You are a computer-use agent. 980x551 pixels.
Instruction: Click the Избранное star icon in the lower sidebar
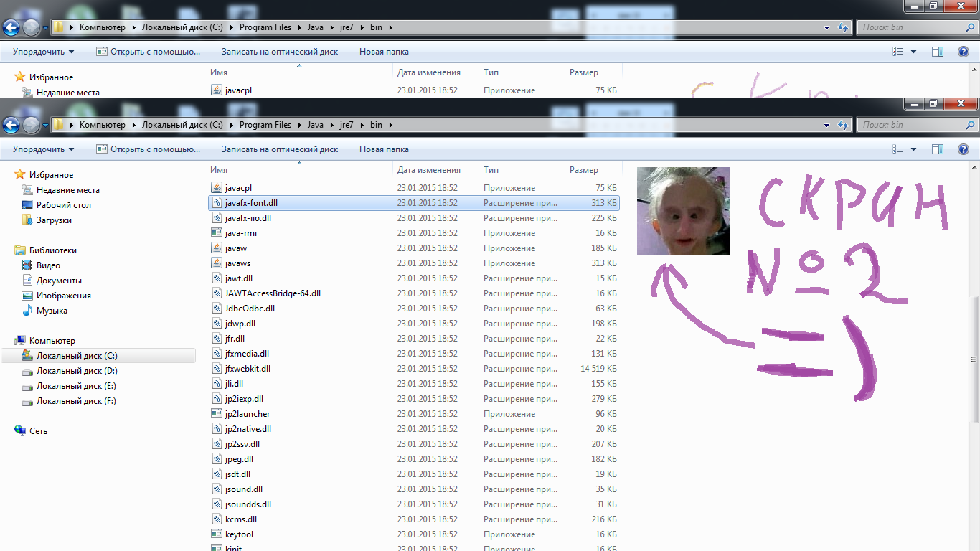tap(20, 175)
